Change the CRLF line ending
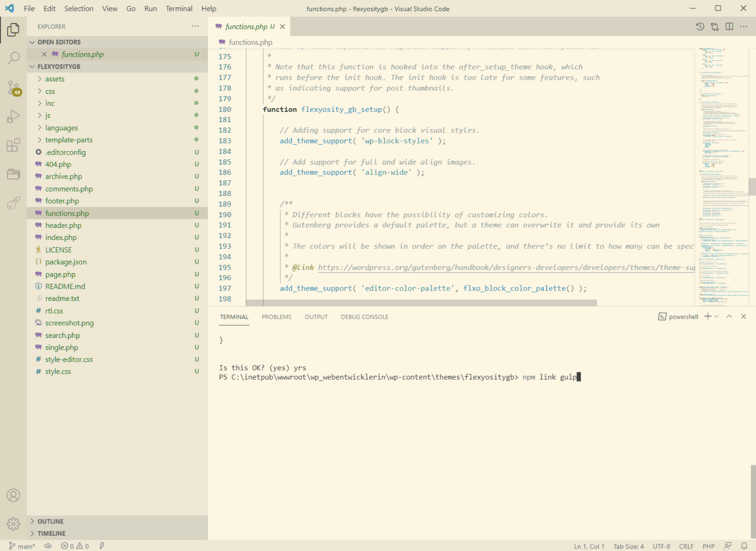 [686, 546]
